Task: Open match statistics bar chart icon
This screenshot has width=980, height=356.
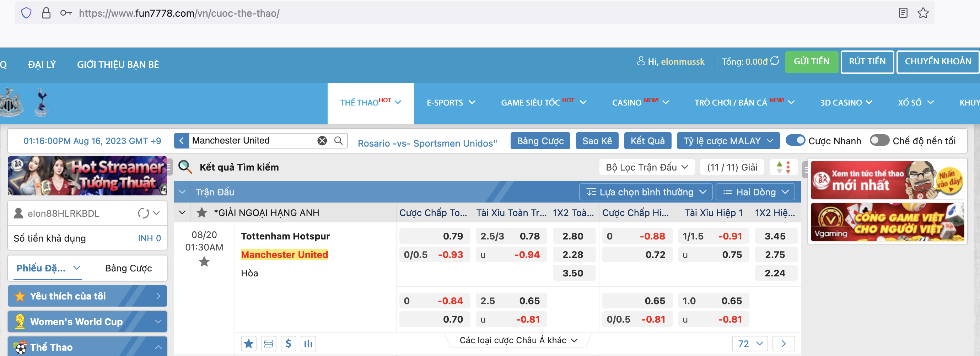Action: point(308,344)
